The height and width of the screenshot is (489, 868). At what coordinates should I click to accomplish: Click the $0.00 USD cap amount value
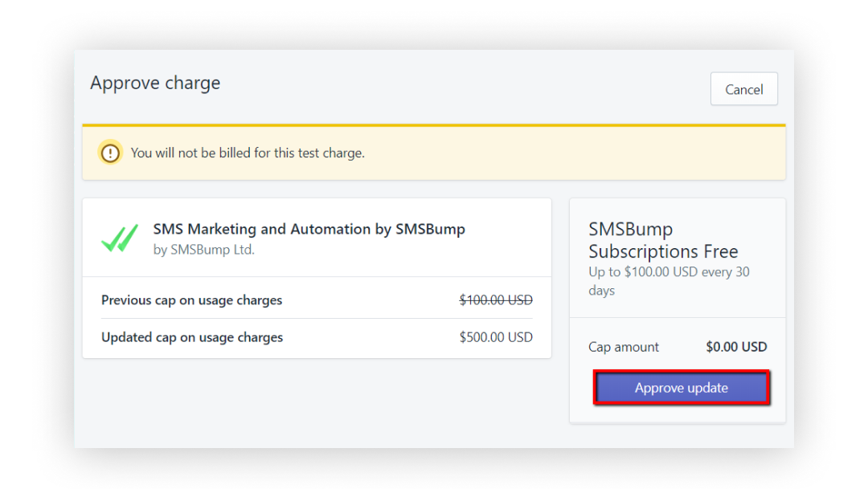tap(736, 347)
